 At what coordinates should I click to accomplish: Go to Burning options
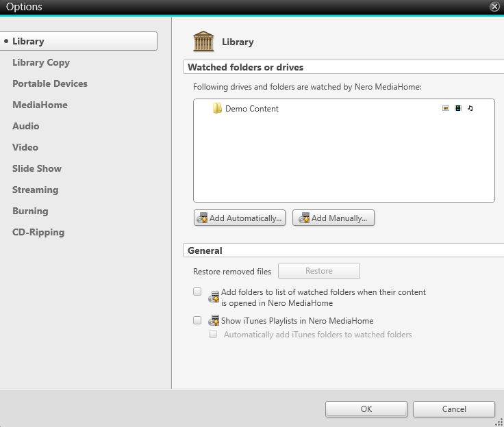[x=30, y=211]
